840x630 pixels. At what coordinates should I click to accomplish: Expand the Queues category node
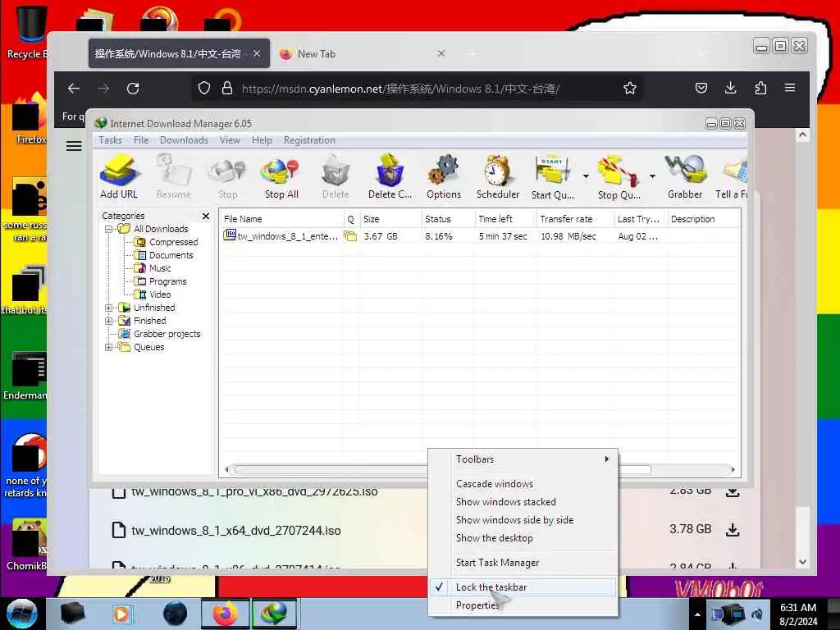tap(109, 347)
